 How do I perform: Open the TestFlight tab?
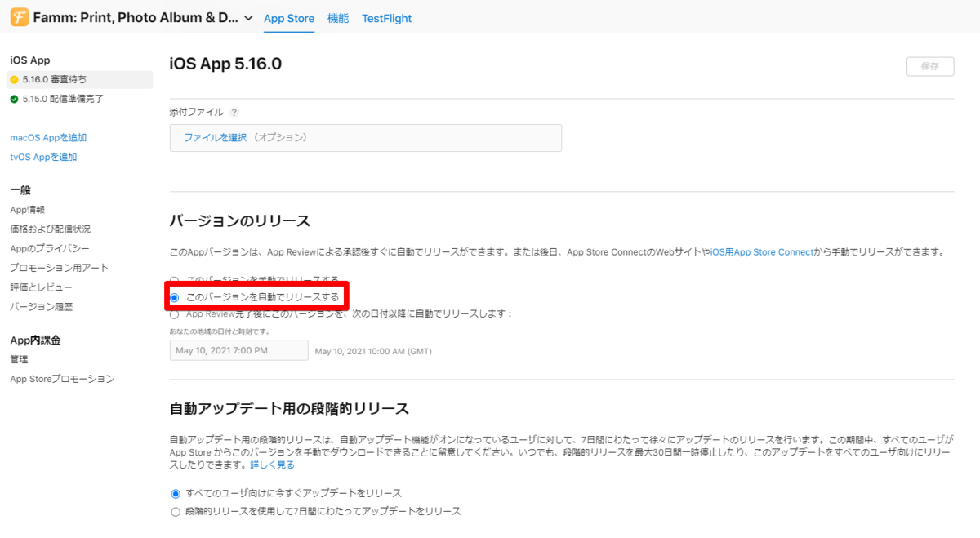tap(387, 18)
